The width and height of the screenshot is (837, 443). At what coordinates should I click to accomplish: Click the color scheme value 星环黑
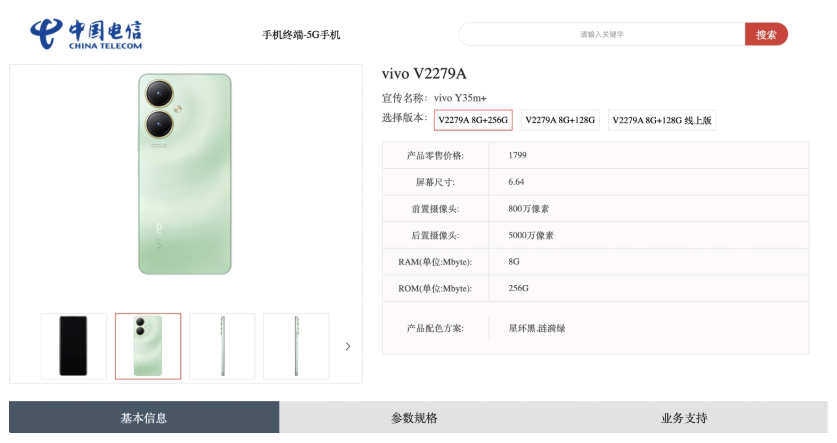pos(521,328)
